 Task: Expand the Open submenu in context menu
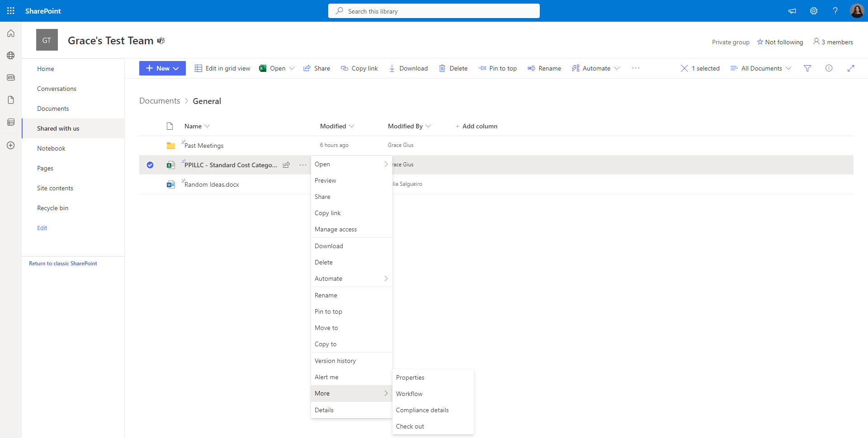(386, 164)
